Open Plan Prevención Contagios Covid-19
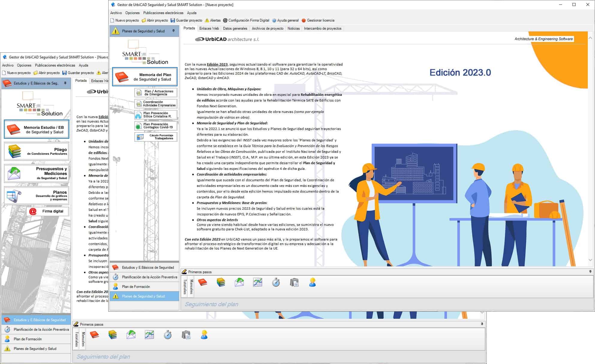595x364 pixels. click(x=156, y=126)
